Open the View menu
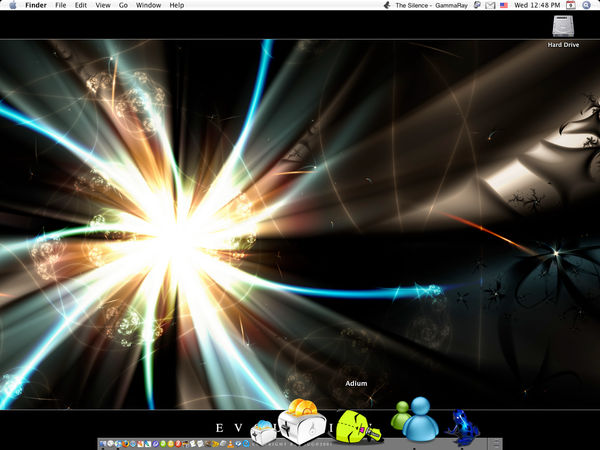This screenshot has width=600, height=450. (103, 5)
